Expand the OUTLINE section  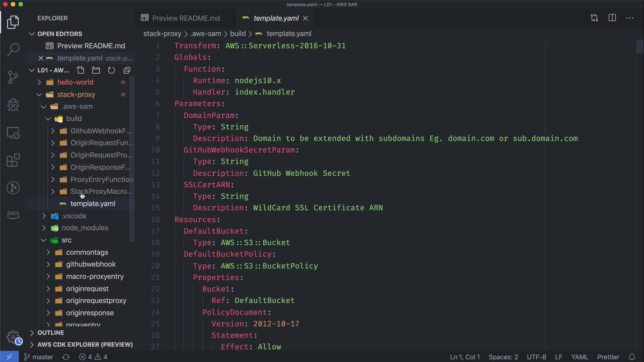[51, 333]
